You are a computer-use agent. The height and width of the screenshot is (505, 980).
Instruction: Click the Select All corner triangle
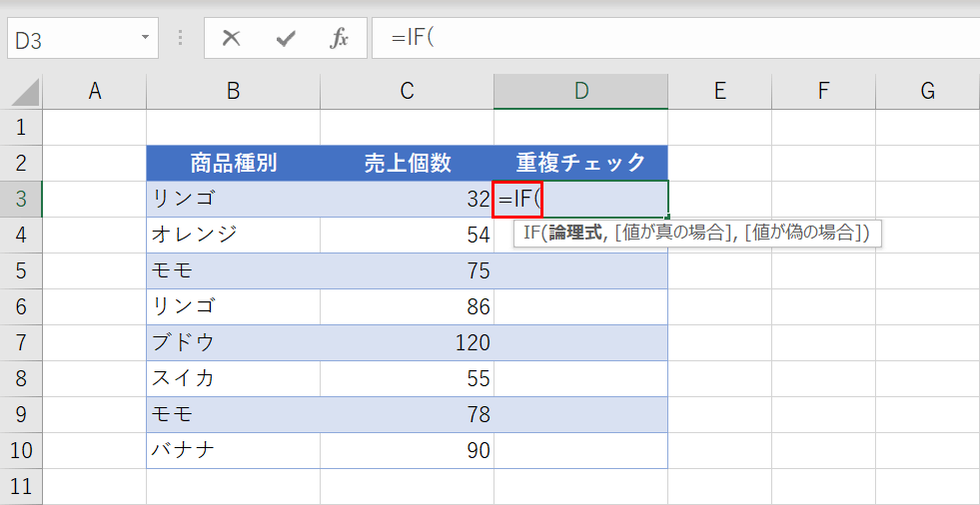[x=26, y=93]
